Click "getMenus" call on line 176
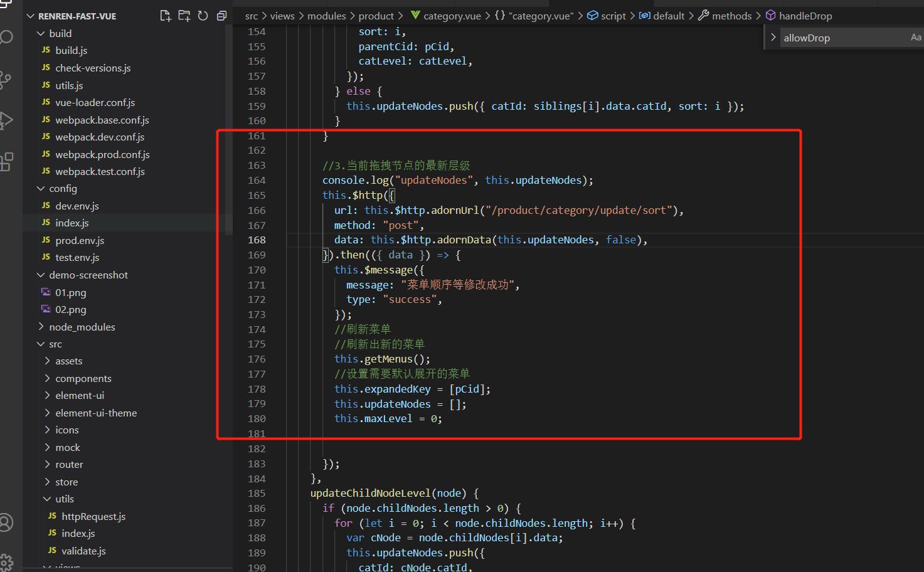The height and width of the screenshot is (572, 924). (388, 359)
